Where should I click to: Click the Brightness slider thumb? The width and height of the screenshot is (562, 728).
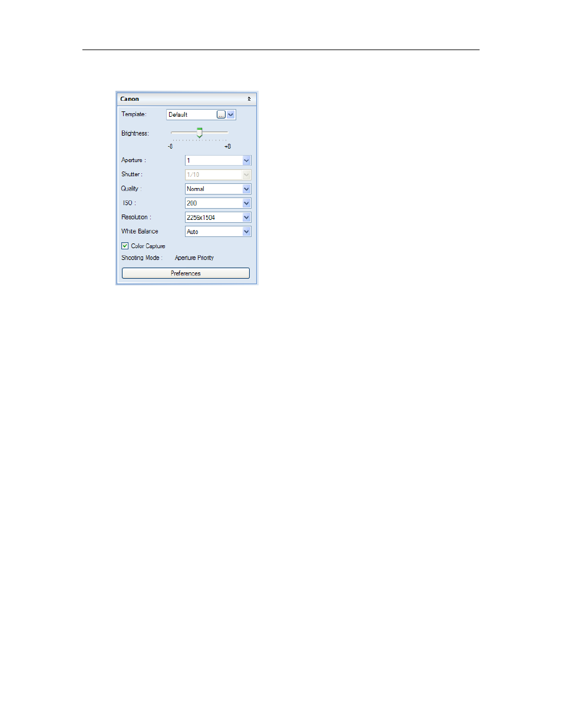click(x=200, y=133)
